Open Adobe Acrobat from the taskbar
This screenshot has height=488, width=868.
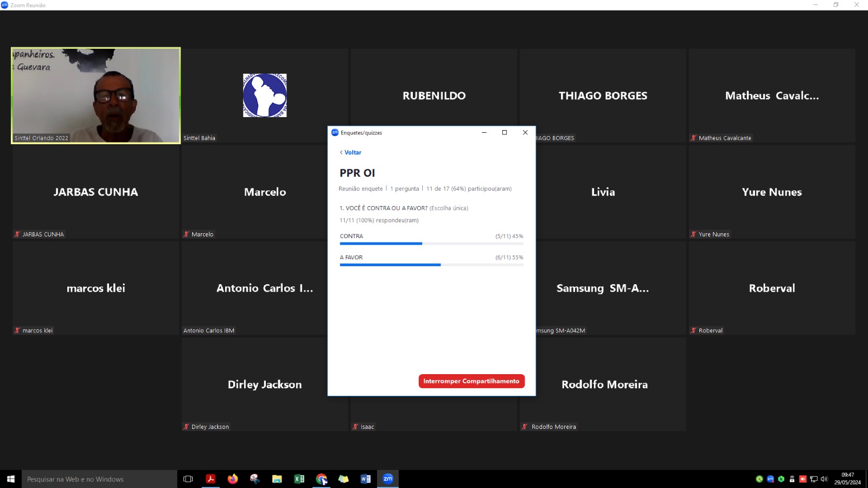210,479
